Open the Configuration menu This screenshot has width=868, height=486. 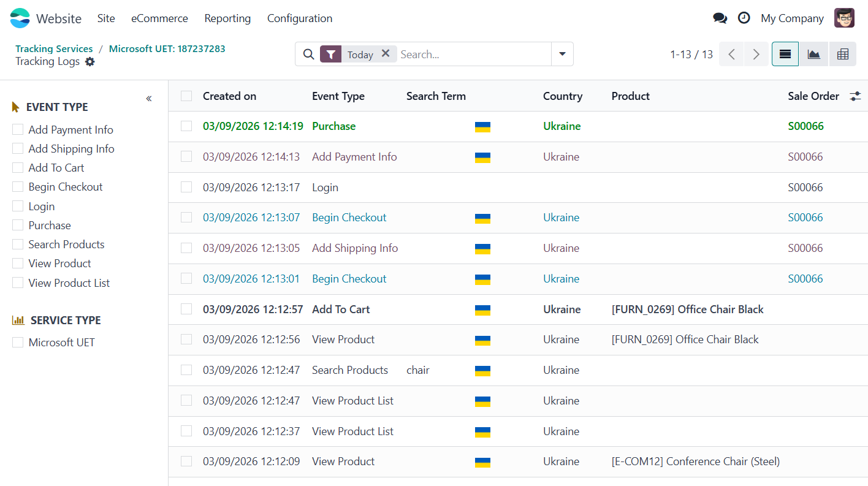click(299, 18)
